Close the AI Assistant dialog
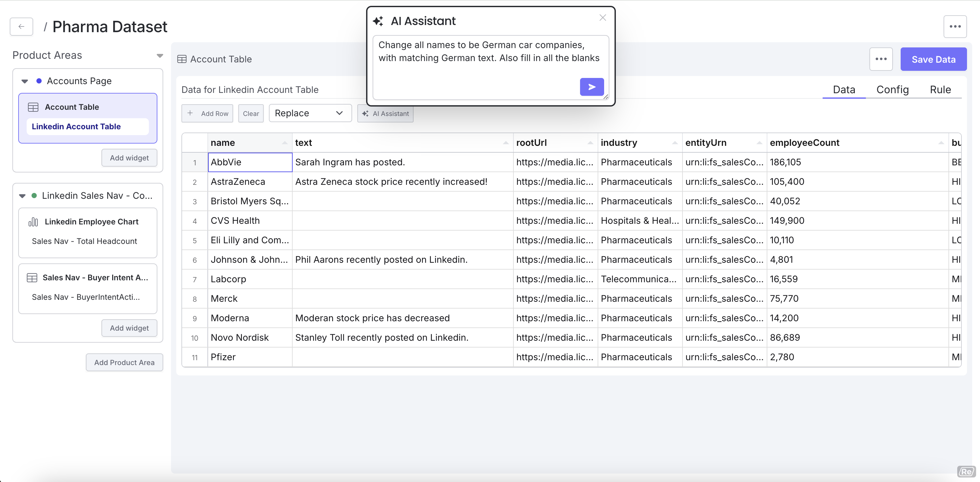980x482 pixels. 602,18
